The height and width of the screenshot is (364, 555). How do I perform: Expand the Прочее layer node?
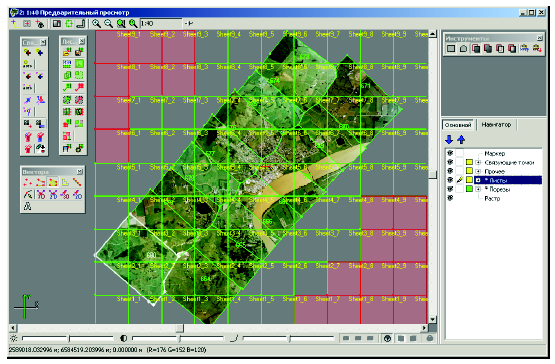(x=478, y=171)
